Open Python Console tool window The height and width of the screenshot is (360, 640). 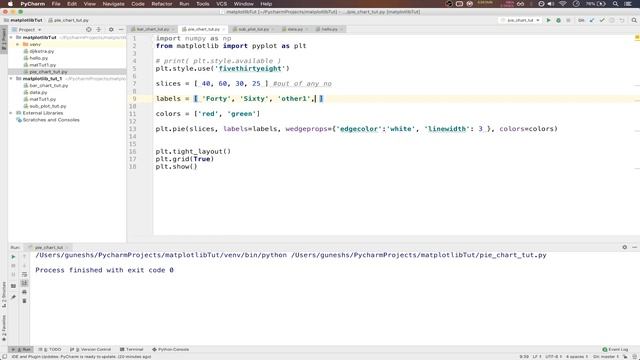(x=170, y=349)
